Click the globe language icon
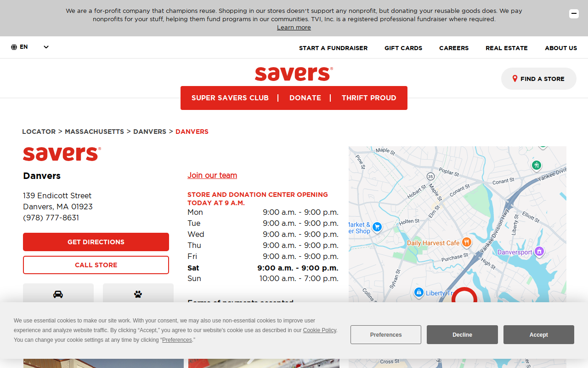Image resolution: width=588 pixels, height=368 pixels. [x=14, y=47]
